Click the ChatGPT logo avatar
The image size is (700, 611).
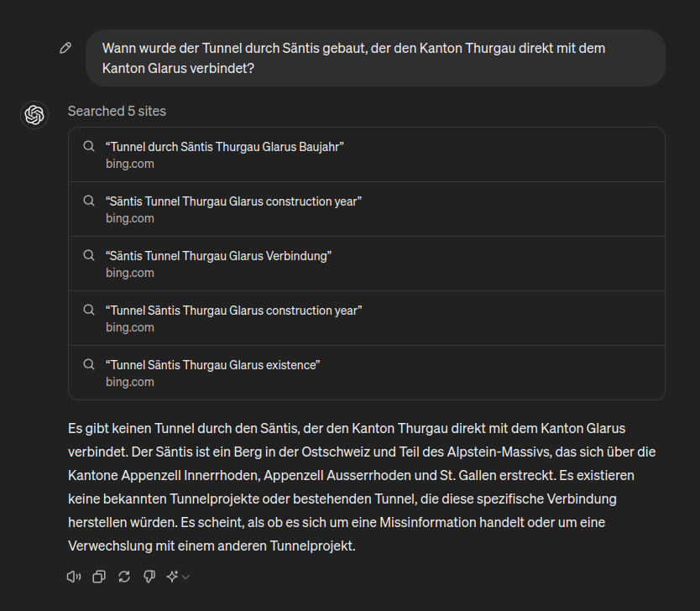(34, 114)
